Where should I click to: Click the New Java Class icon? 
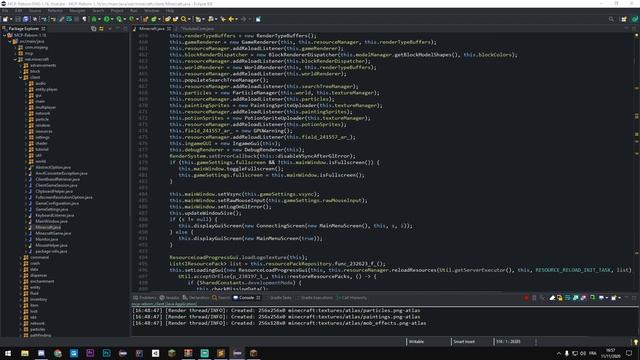[x=154, y=19]
